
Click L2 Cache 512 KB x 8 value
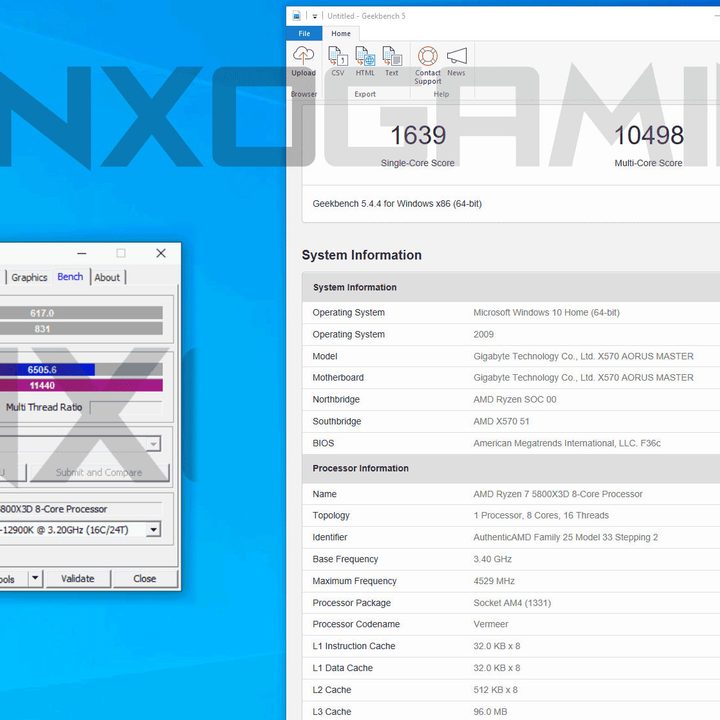click(495, 690)
